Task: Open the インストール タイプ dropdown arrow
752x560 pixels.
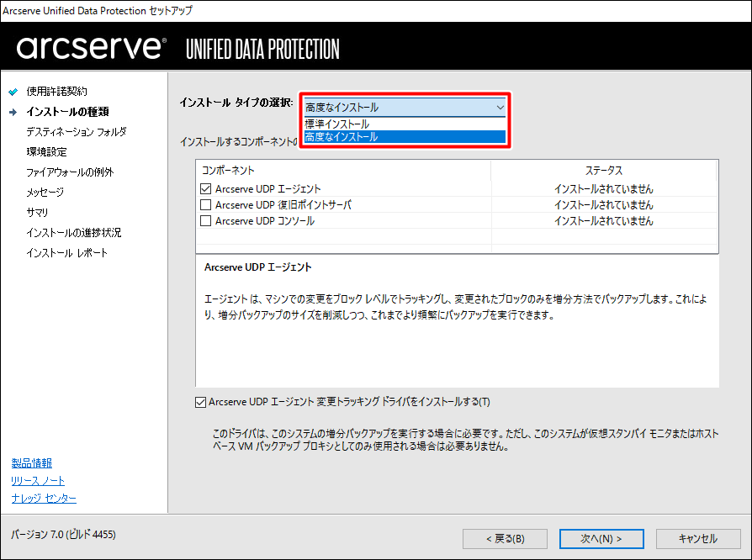Action: [500, 108]
